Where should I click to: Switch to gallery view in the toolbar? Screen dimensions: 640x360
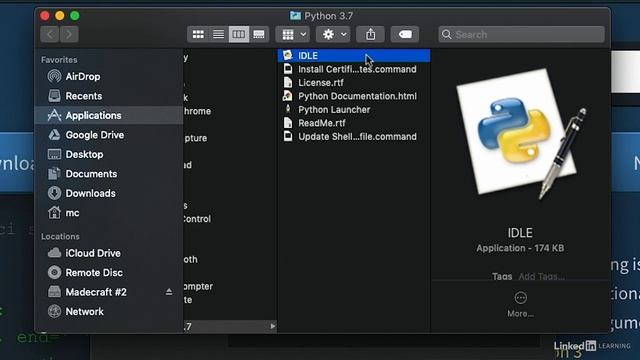259,34
